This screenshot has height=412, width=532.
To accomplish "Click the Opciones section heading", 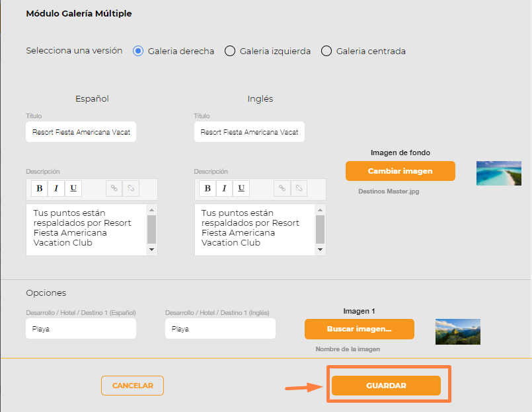I will point(46,292).
